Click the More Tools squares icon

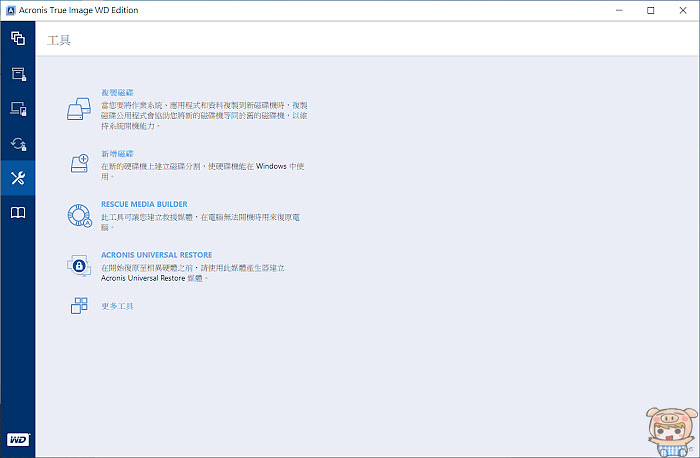[x=79, y=306]
